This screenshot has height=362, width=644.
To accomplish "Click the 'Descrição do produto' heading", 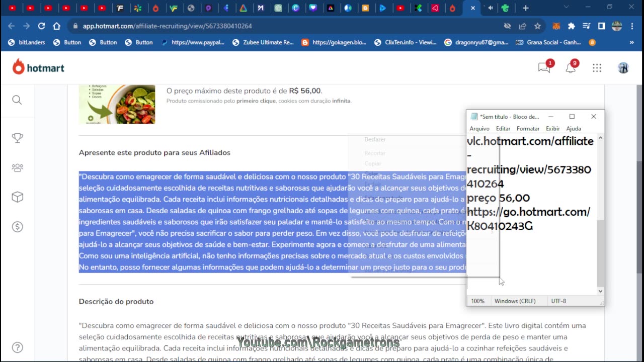I will pos(116,302).
